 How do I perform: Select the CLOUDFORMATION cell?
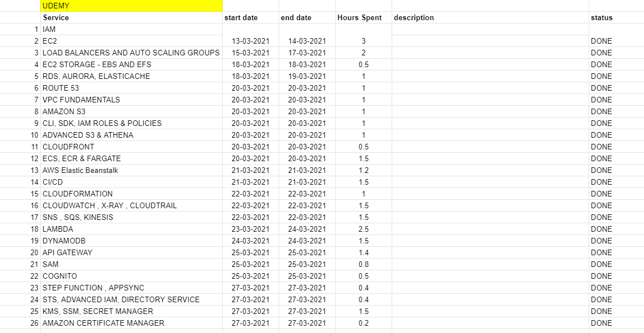pos(131,194)
